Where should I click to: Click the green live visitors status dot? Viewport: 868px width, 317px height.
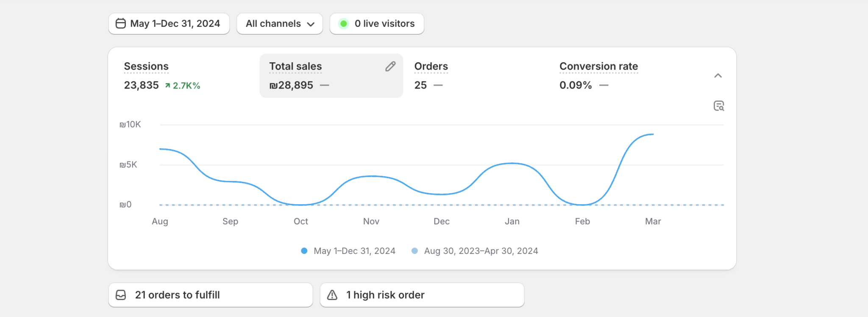(344, 24)
